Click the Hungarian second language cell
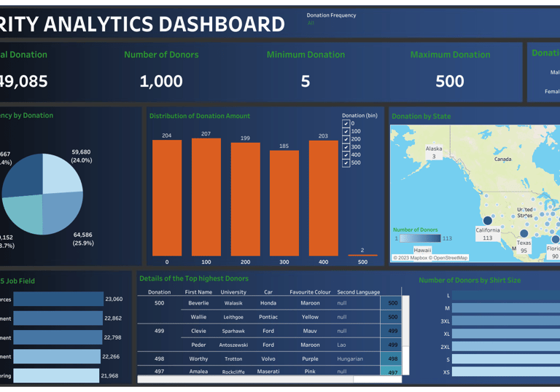 350,358
